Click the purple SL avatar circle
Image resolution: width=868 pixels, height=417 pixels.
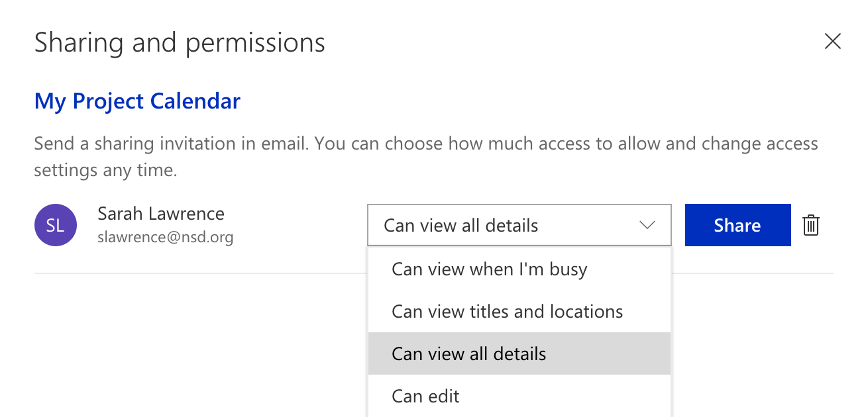click(56, 225)
